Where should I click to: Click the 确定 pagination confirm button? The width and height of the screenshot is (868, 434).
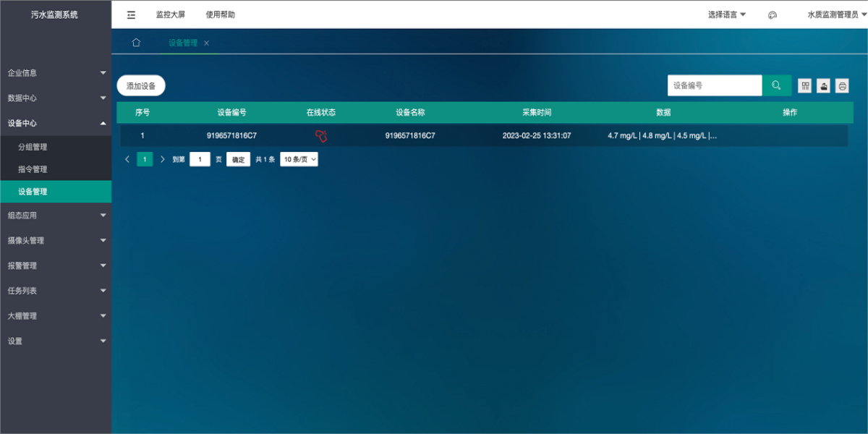[238, 159]
